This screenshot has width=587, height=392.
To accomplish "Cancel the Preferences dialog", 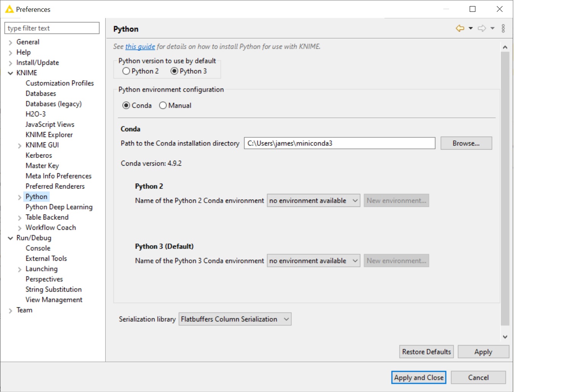I will 478,377.
